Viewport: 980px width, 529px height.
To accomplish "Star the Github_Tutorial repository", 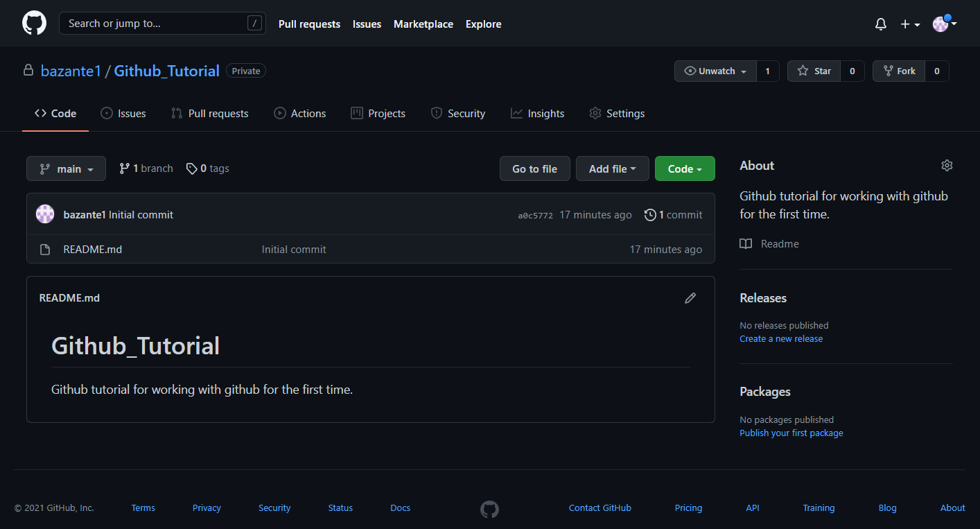I will [814, 71].
